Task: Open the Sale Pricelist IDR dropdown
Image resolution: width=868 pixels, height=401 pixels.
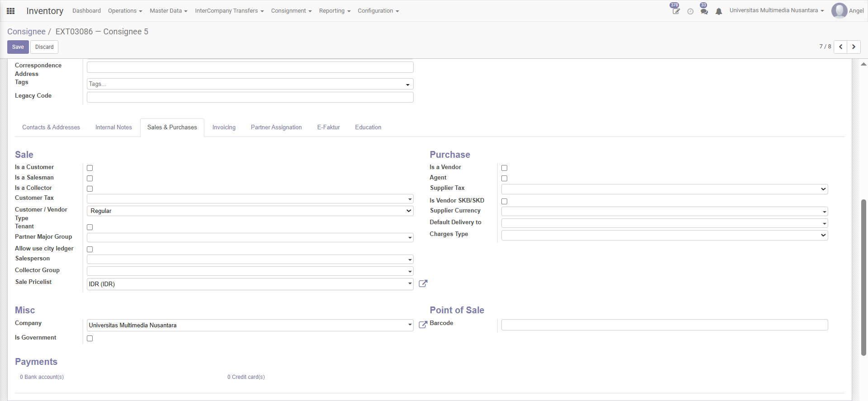Action: coord(250,284)
